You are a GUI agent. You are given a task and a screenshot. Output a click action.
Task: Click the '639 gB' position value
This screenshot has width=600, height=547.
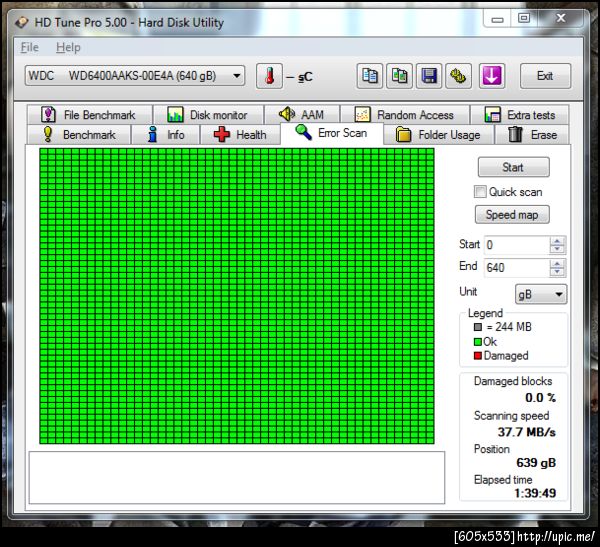click(x=536, y=463)
